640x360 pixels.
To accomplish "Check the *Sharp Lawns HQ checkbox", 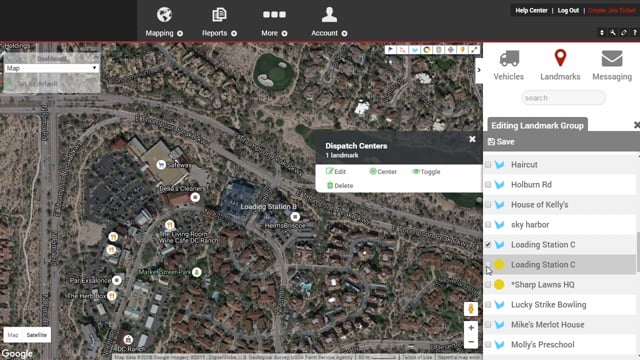I will [x=488, y=284].
